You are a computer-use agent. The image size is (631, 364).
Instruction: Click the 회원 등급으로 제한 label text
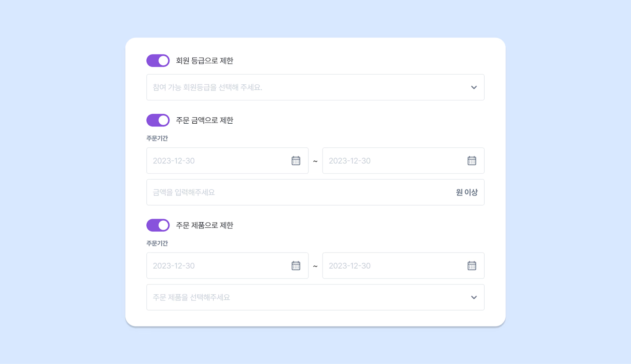(x=205, y=61)
